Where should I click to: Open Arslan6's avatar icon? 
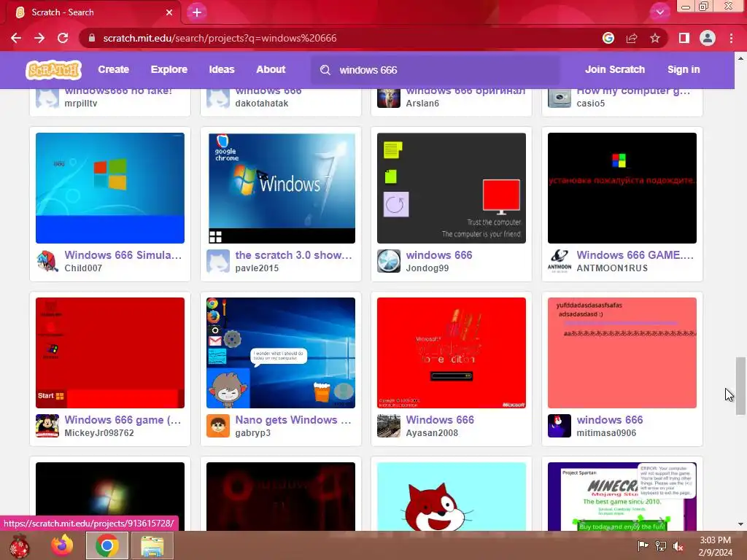[389, 98]
